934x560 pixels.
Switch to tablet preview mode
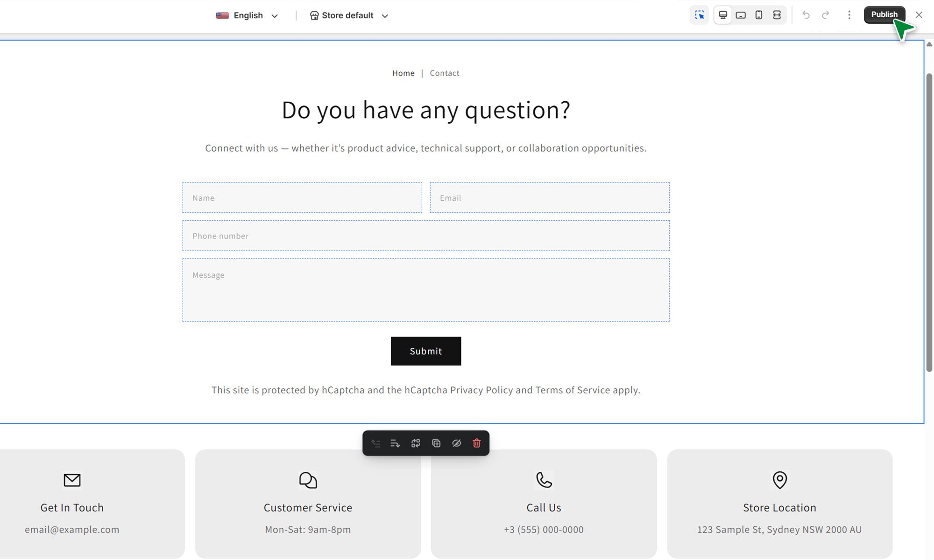(x=741, y=15)
